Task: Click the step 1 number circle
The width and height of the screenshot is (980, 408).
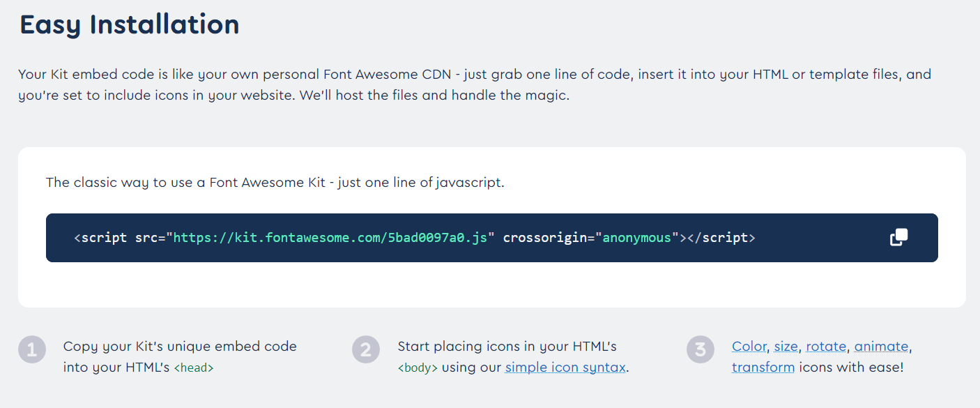Action: pyautogui.click(x=32, y=349)
